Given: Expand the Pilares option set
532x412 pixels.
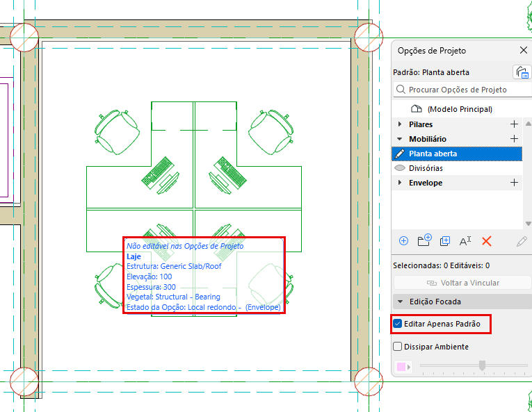Looking at the screenshot, I should 400,124.
